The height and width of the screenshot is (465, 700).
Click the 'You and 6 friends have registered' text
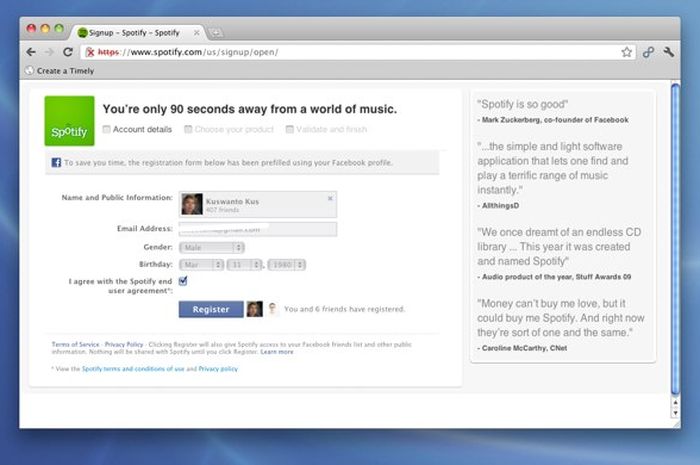344,309
